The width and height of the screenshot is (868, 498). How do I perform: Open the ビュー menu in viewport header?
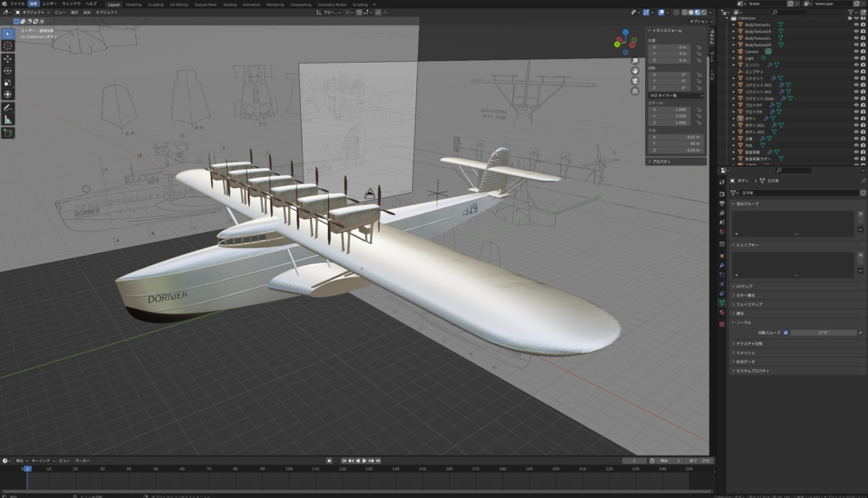click(x=60, y=12)
